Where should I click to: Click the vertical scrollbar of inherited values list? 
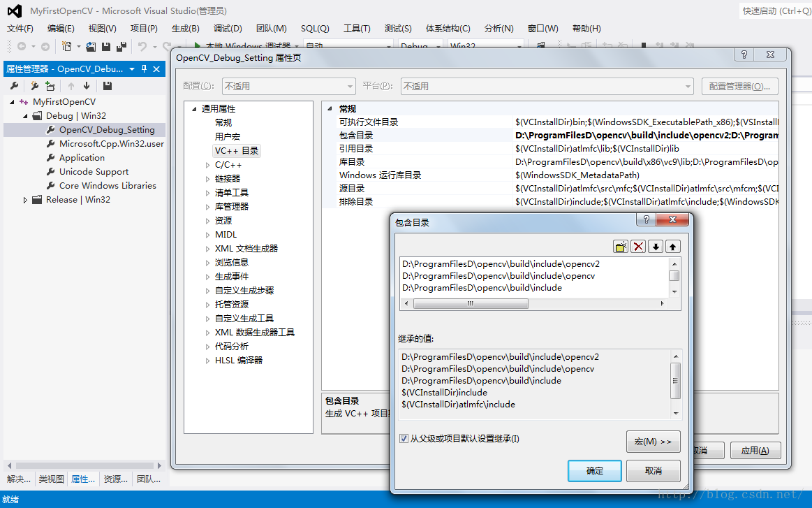[x=676, y=384]
